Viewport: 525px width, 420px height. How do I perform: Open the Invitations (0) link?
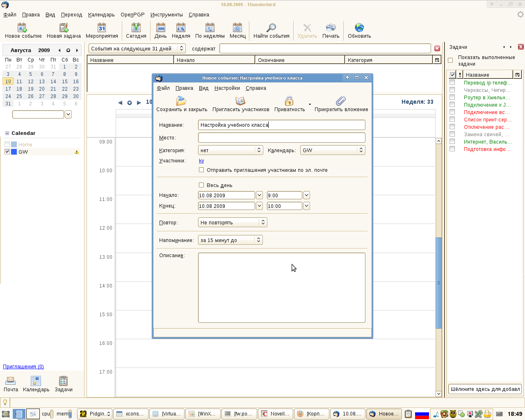(x=23, y=367)
